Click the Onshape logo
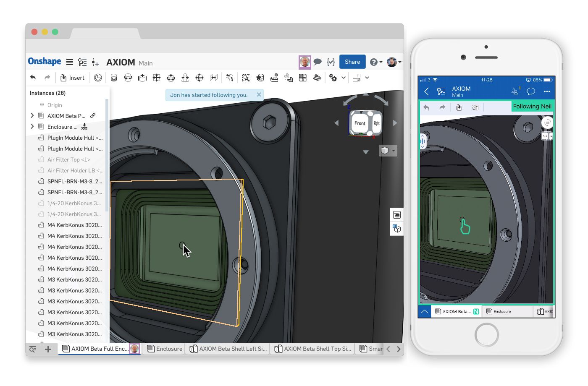 point(45,62)
